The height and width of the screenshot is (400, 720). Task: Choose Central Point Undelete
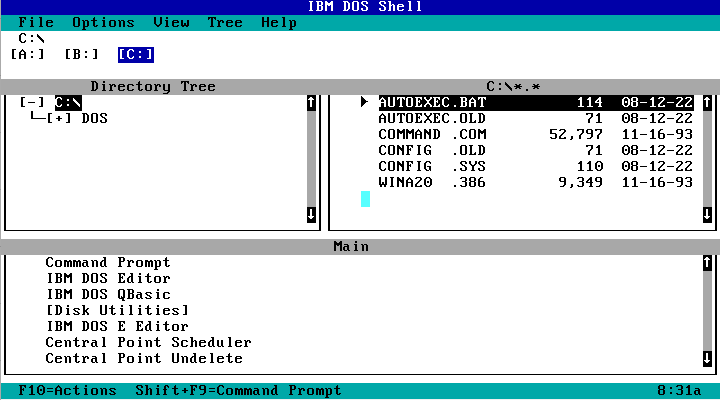click(144, 359)
